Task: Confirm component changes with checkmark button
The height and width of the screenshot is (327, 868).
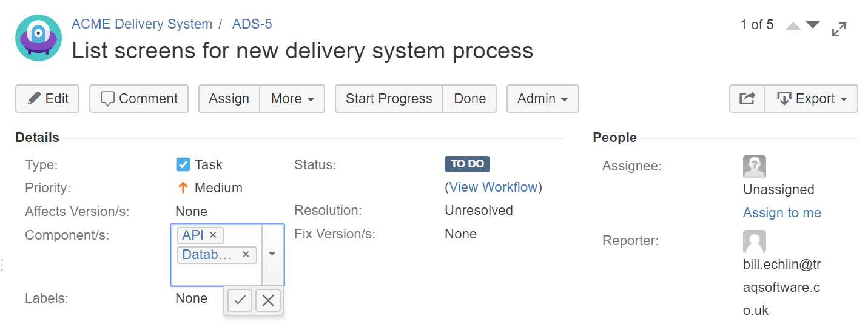Action: pos(240,300)
